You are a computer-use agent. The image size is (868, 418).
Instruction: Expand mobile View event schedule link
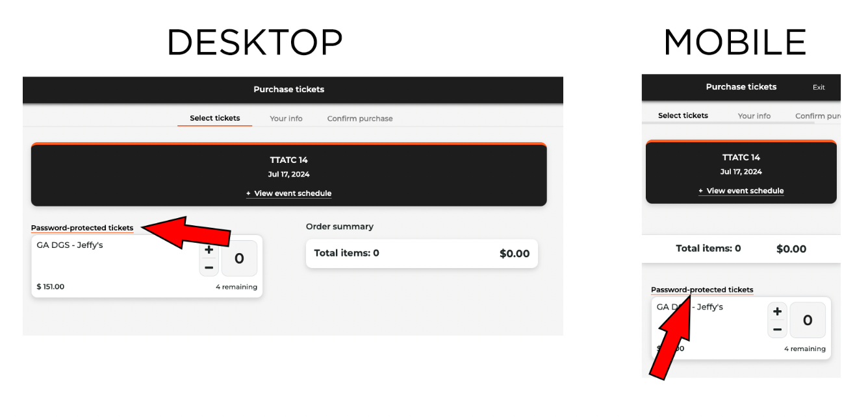pos(741,191)
